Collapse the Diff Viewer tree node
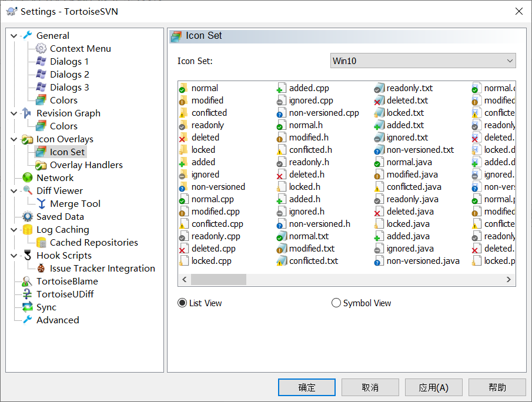The image size is (532, 402). tap(14, 191)
